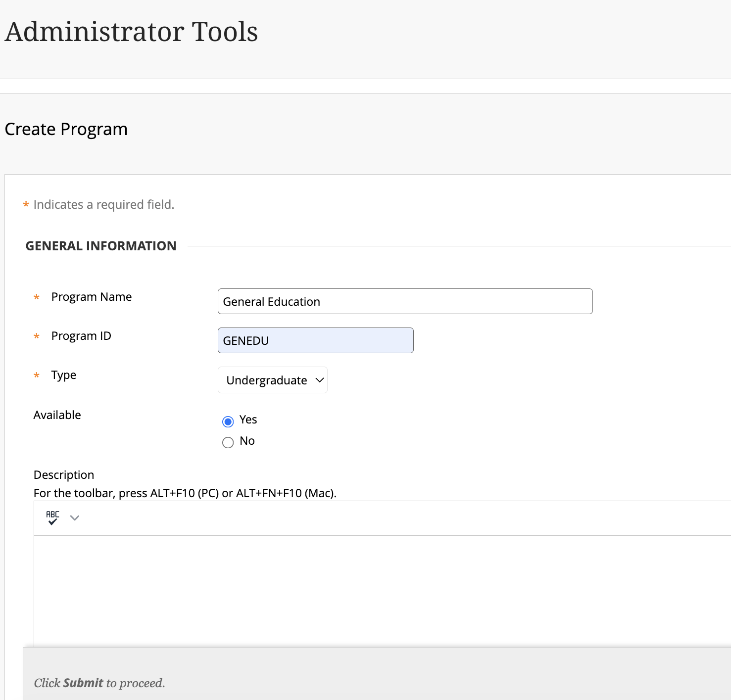Click the Create Program title
Viewport: 731px width, 700px height.
[x=66, y=129]
